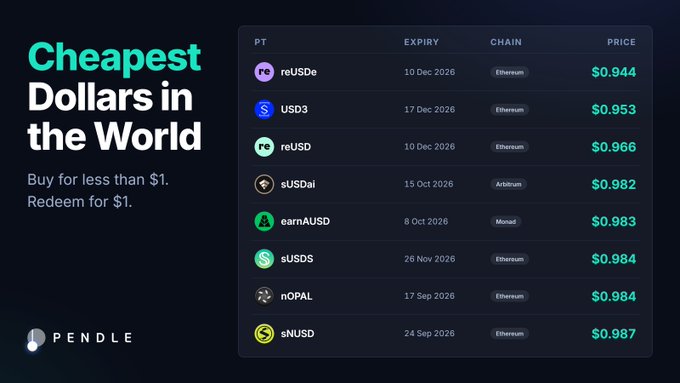This screenshot has width=680, height=383.
Task: Click the USD3 blue token icon
Action: pos(264,109)
